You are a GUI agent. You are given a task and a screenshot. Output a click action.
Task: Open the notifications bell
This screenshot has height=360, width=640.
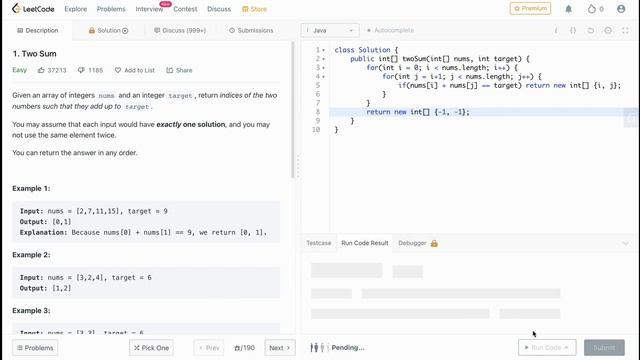[569, 9]
